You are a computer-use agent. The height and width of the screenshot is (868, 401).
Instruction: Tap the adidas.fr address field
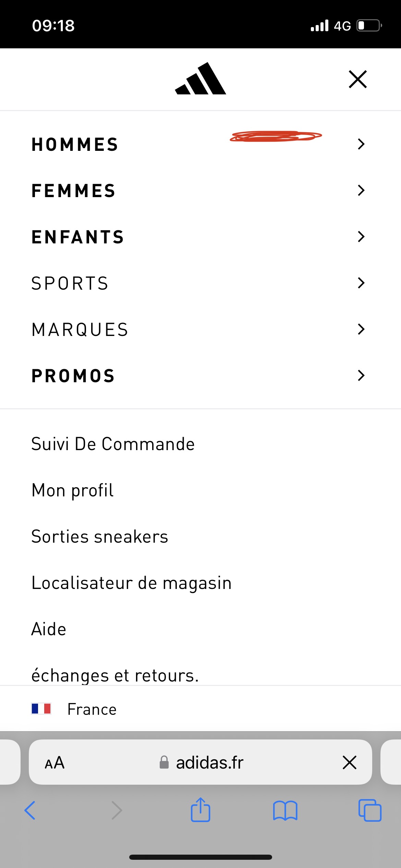point(209,762)
